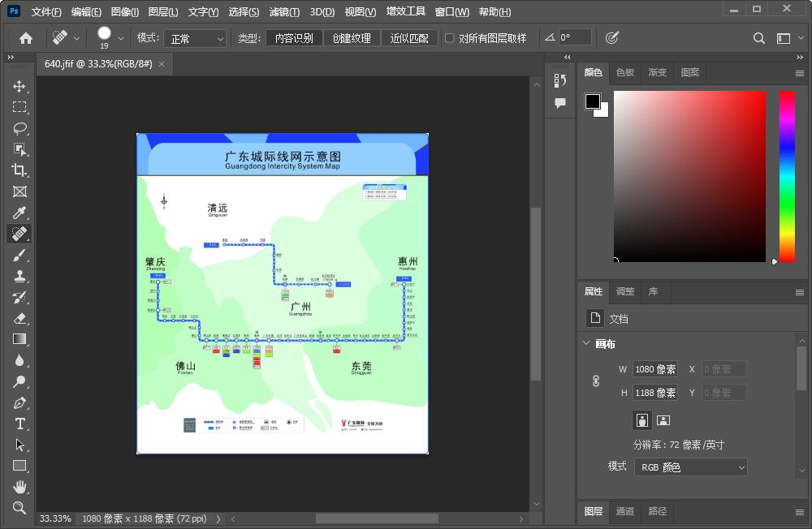Select the Eraser tool
Screen dimensions: 812x529
coord(19,318)
